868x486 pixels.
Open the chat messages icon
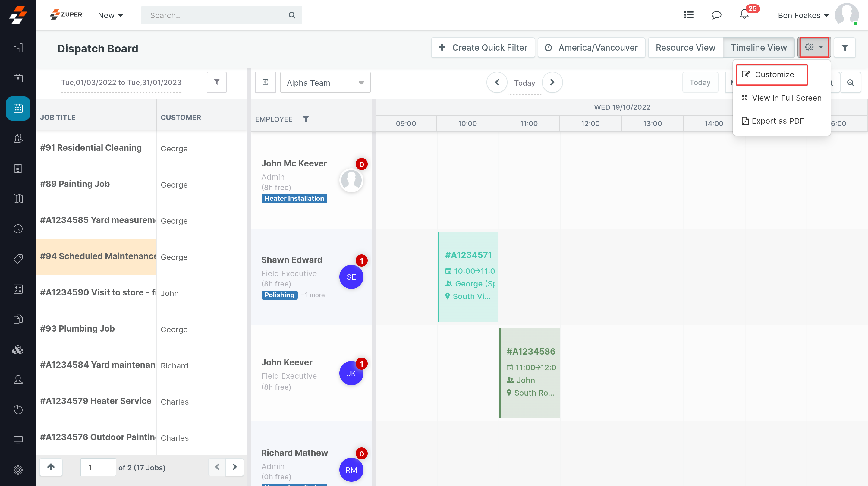pyautogui.click(x=716, y=15)
